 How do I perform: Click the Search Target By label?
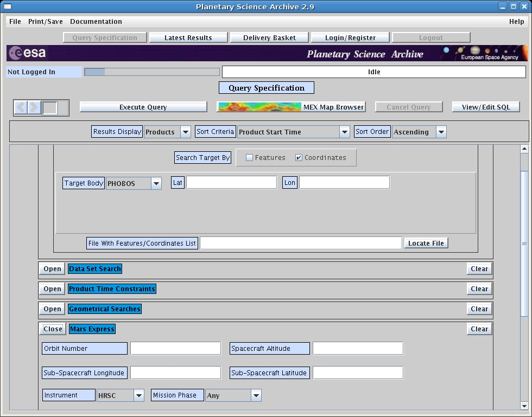(202, 158)
